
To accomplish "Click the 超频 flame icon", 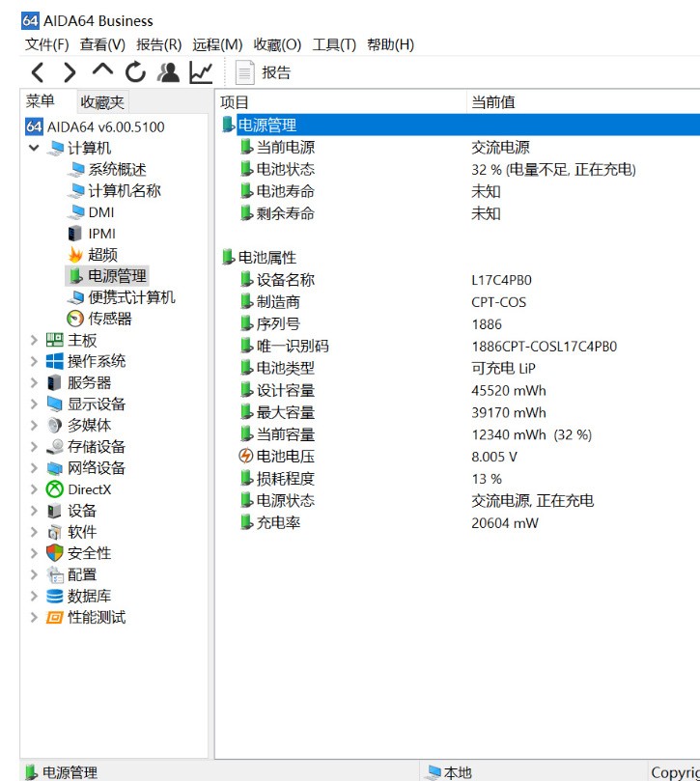I will pyautogui.click(x=75, y=255).
